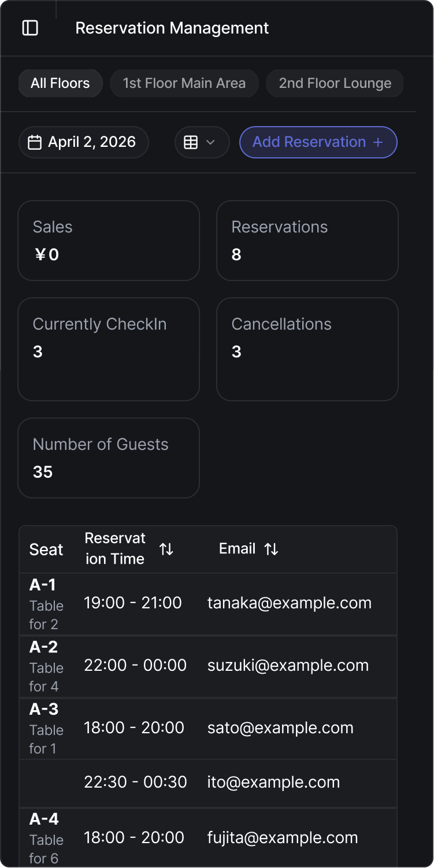Toggle the sidebar panel icon

pos(30,28)
